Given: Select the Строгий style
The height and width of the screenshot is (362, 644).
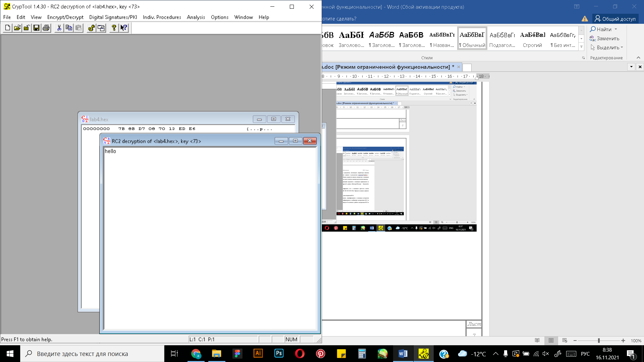Looking at the screenshot, I should (x=532, y=39).
